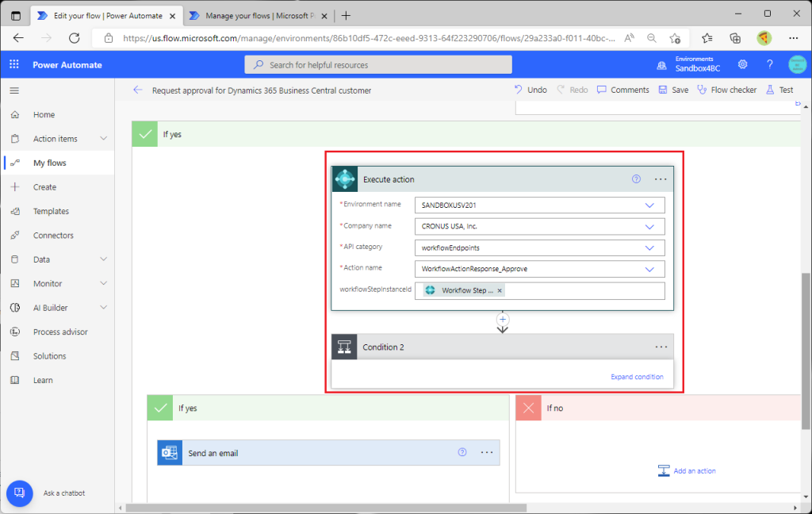Save the flow
The height and width of the screenshot is (514, 812).
[673, 90]
